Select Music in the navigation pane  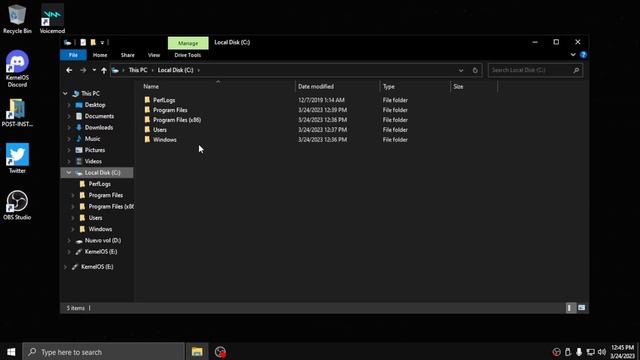coord(92,139)
